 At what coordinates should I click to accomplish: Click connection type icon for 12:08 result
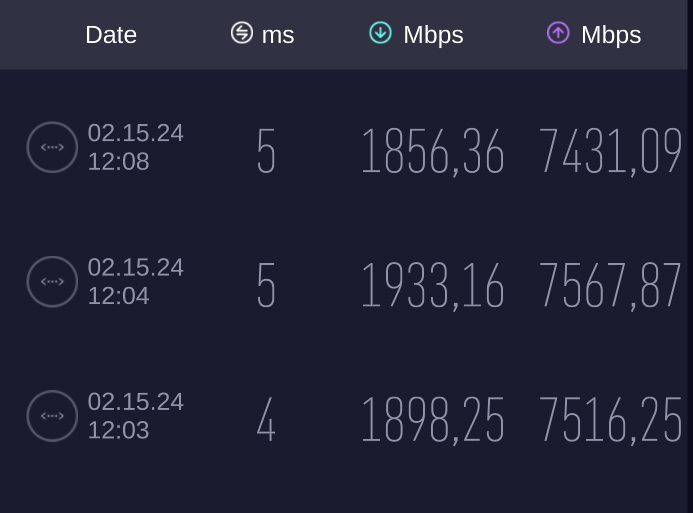pyautogui.click(x=52, y=147)
